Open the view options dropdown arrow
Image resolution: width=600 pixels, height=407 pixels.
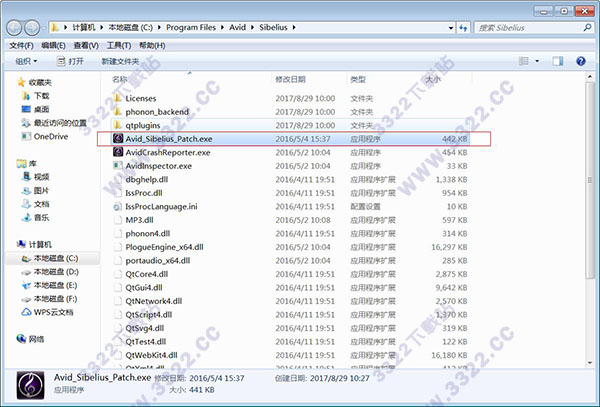[537, 61]
